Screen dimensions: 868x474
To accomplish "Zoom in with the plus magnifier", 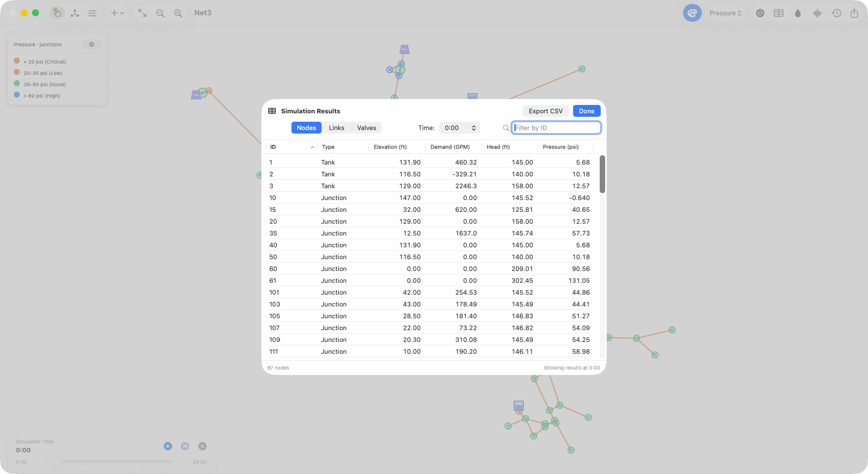I will [178, 13].
